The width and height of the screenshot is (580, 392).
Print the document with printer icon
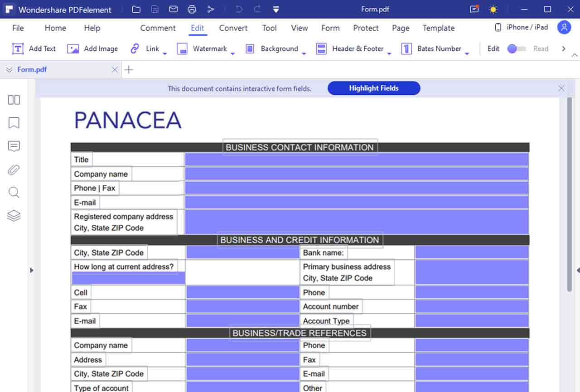click(x=192, y=9)
